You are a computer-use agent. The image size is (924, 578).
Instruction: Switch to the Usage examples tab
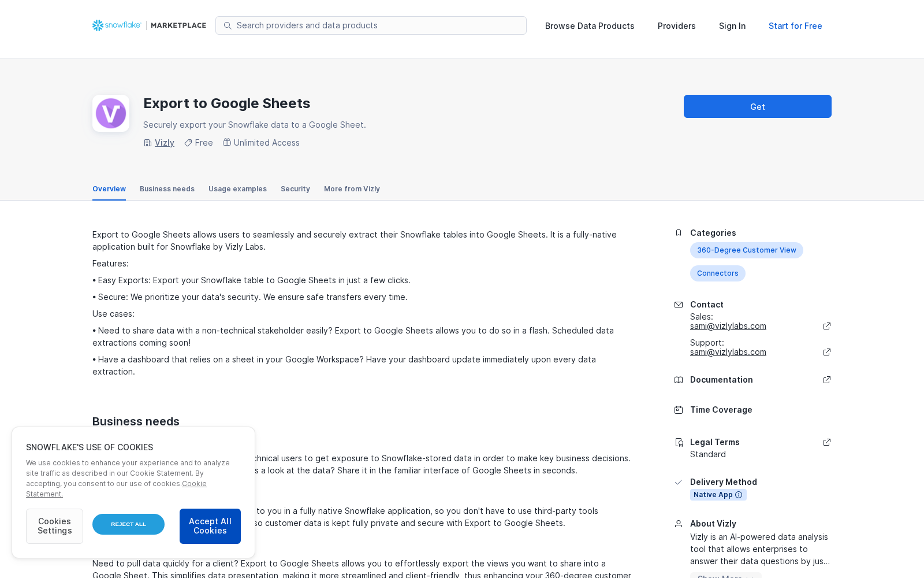(x=237, y=189)
